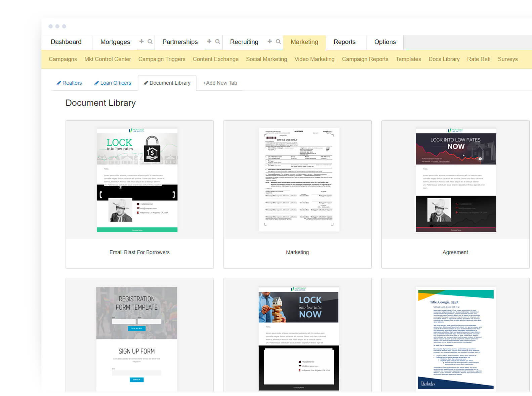Viewport: 532px width, 396px height.
Task: Open the Registration Form Template document
Action: tap(137, 338)
